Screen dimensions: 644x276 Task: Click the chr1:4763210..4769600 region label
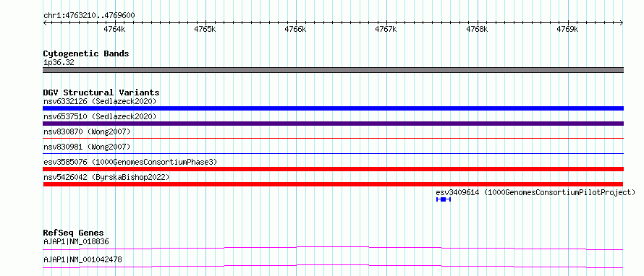coord(89,16)
